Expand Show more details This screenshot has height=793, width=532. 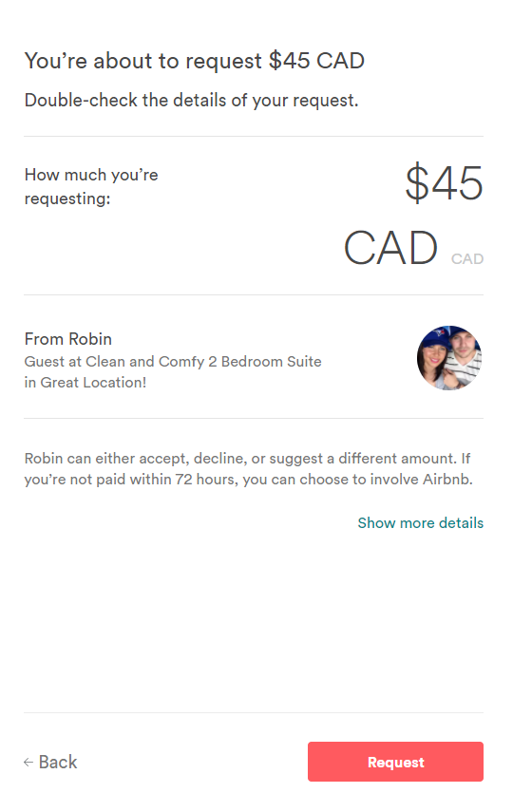point(420,522)
